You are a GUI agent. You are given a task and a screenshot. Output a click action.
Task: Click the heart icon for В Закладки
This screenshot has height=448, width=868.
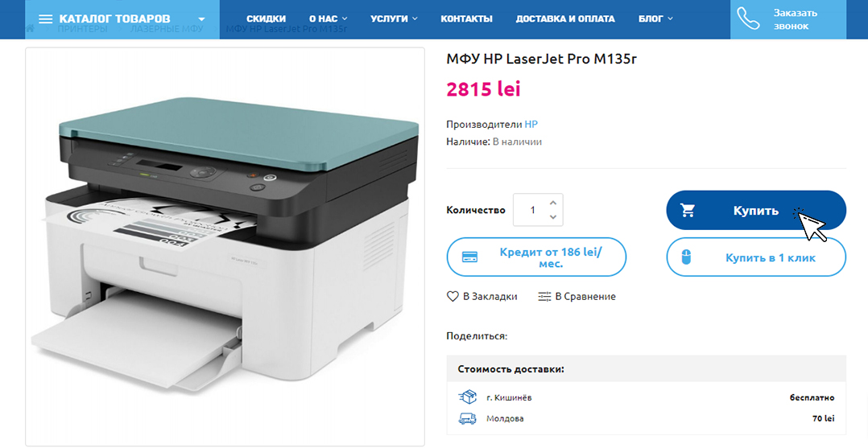(x=453, y=297)
